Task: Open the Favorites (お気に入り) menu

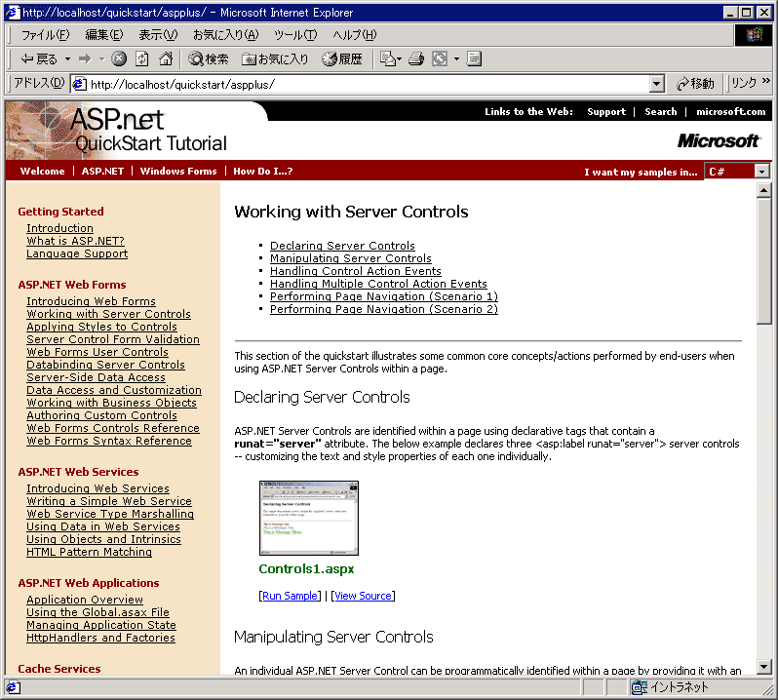Action: [226, 35]
